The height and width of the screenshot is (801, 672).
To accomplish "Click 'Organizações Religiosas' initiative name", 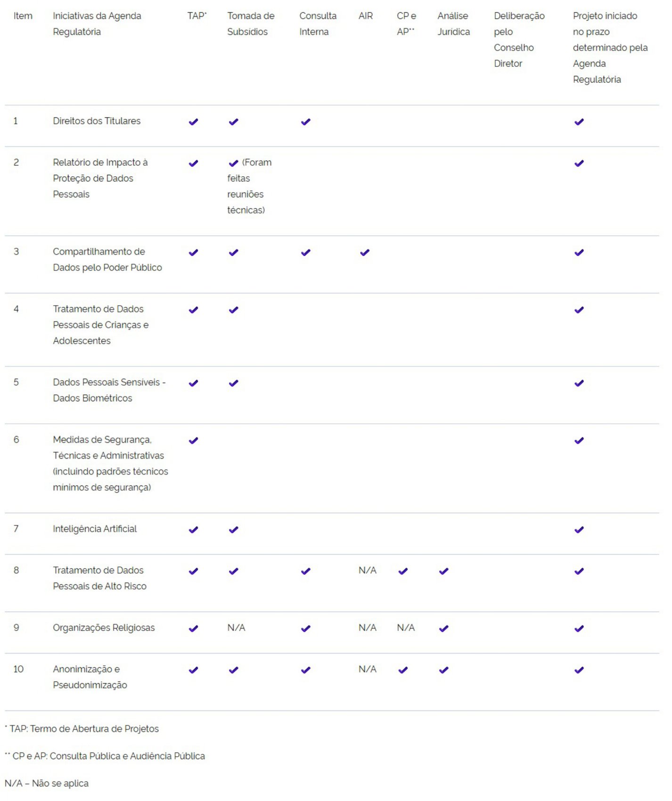I will click(104, 628).
